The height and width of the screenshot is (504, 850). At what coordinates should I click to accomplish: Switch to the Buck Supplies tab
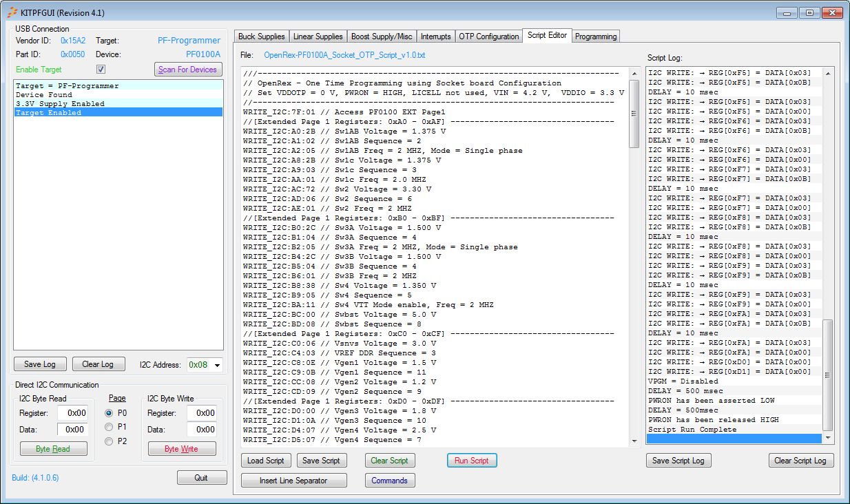[261, 36]
